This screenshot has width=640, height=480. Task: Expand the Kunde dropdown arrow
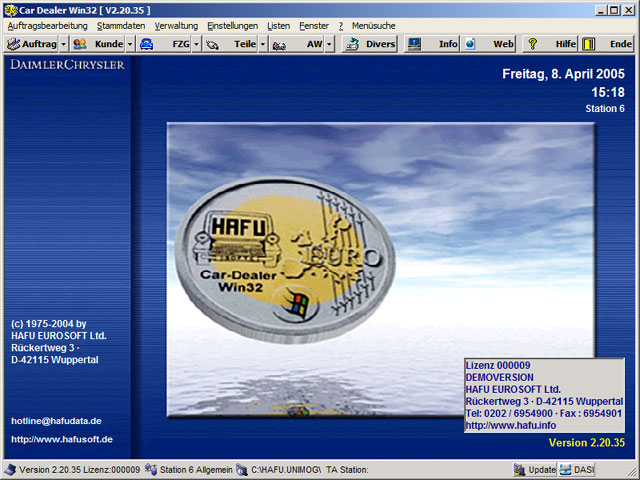pos(130,44)
